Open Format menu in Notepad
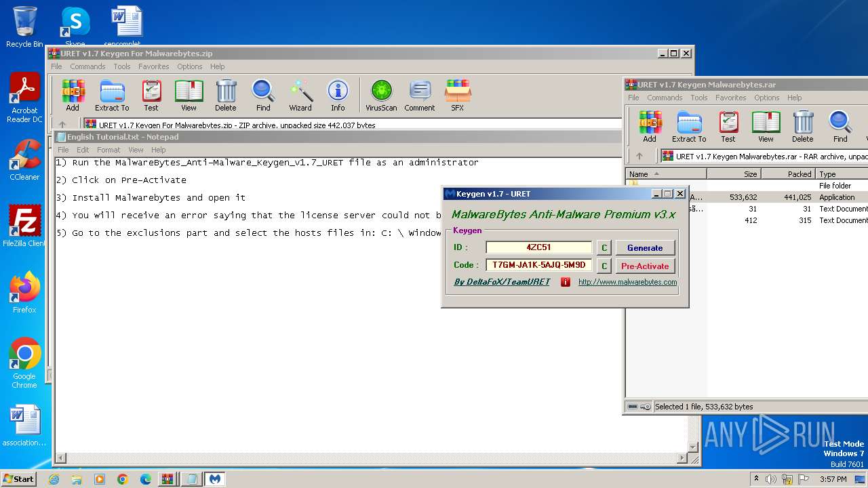Screen dimensions: 868x488 [x=108, y=150]
